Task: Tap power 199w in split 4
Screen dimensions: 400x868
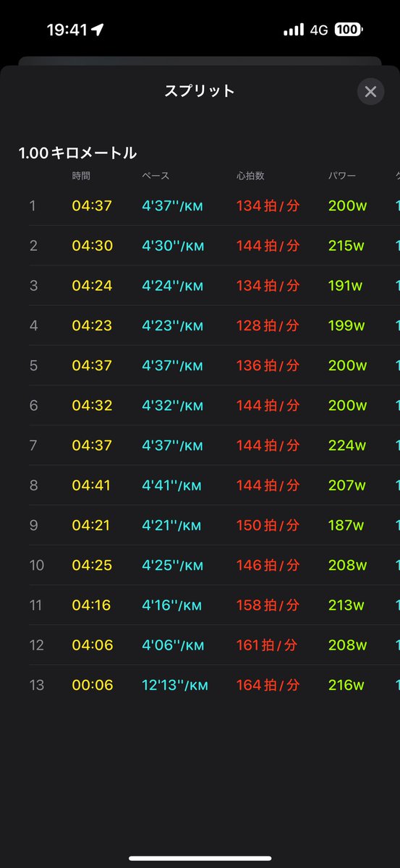Action: pos(347,325)
